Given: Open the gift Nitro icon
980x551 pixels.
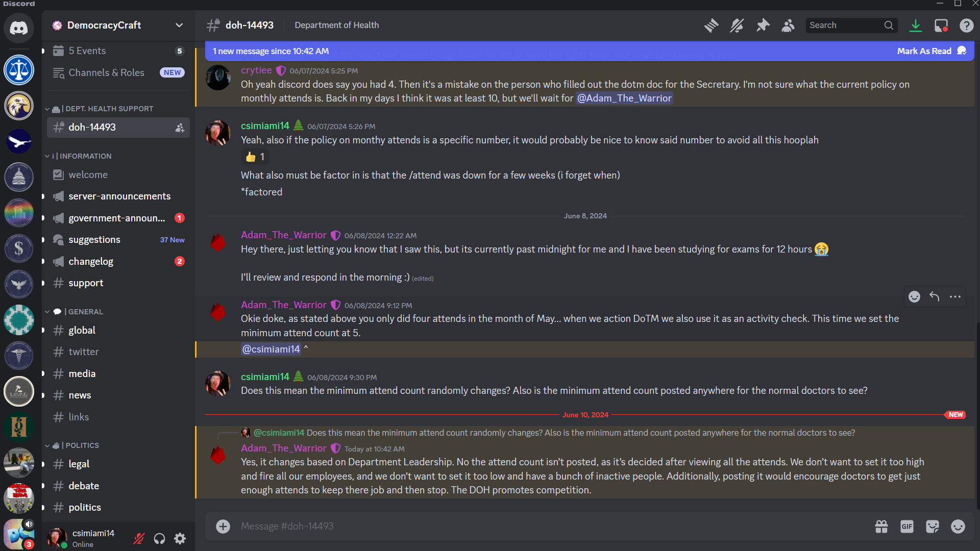Looking at the screenshot, I should pyautogui.click(x=881, y=526).
